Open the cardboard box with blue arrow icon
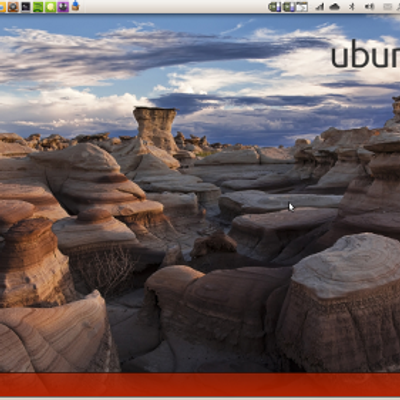Screen dimensions: 400x400 point(75,6)
